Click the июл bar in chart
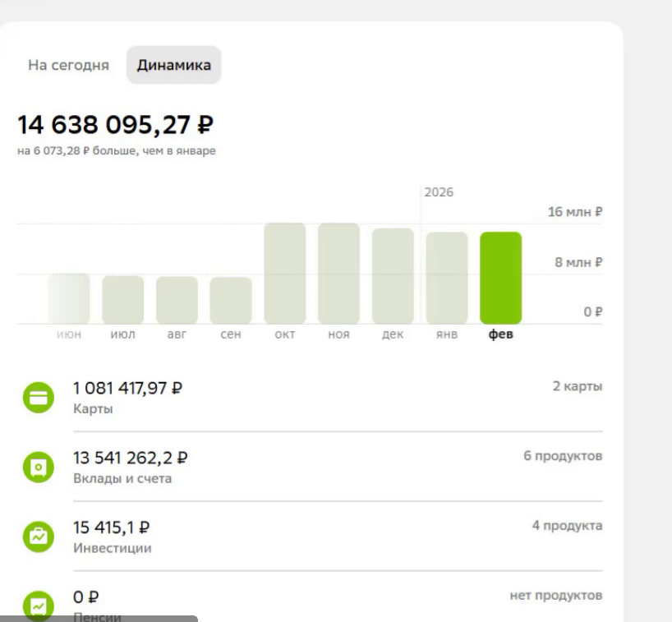Screen dimensions: 672x622 pos(122,300)
